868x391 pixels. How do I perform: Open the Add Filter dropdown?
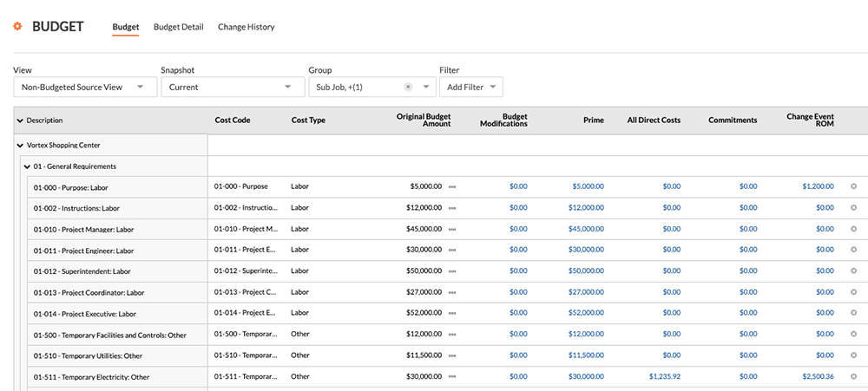pyautogui.click(x=471, y=87)
